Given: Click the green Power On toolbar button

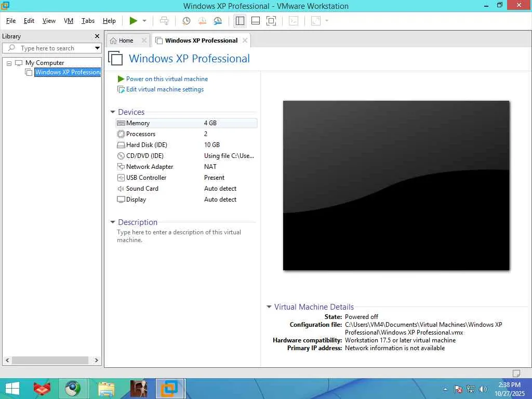Looking at the screenshot, I should click(x=134, y=21).
